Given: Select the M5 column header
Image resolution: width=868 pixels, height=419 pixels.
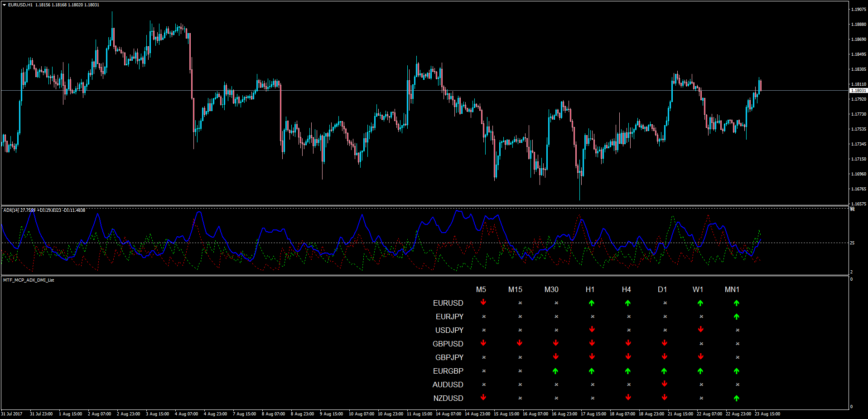Looking at the screenshot, I should (x=481, y=289).
